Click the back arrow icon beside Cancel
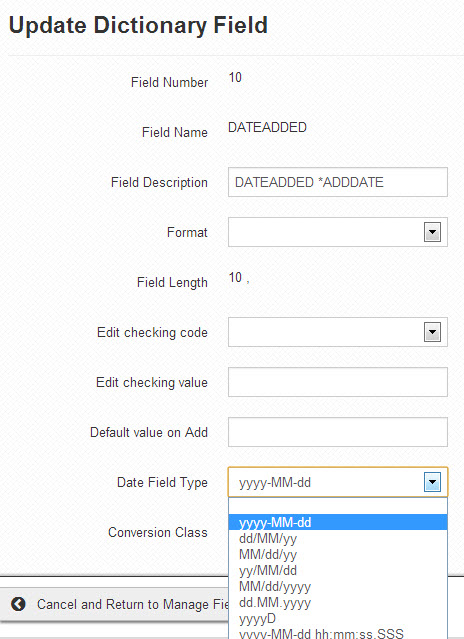The image size is (464, 639). click(18, 604)
